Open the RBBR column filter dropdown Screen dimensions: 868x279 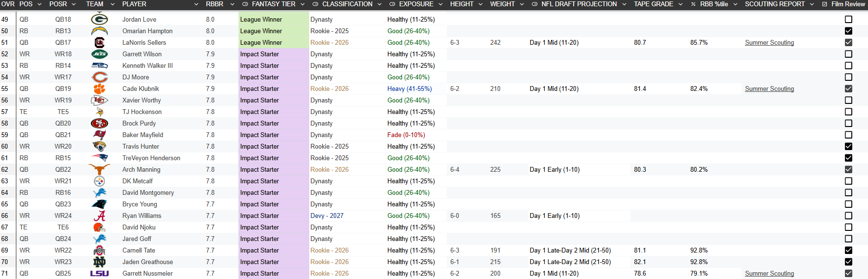point(232,4)
